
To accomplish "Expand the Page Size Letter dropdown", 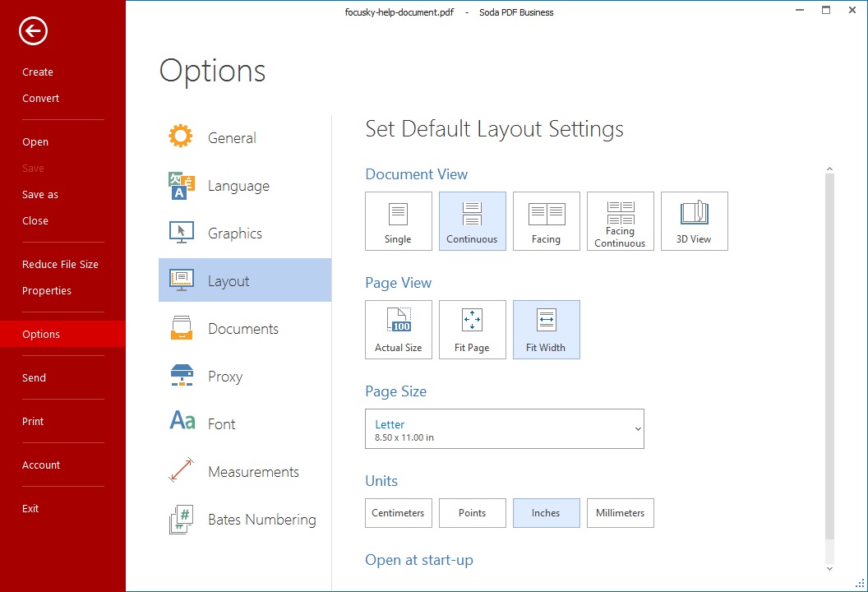I will [504, 429].
